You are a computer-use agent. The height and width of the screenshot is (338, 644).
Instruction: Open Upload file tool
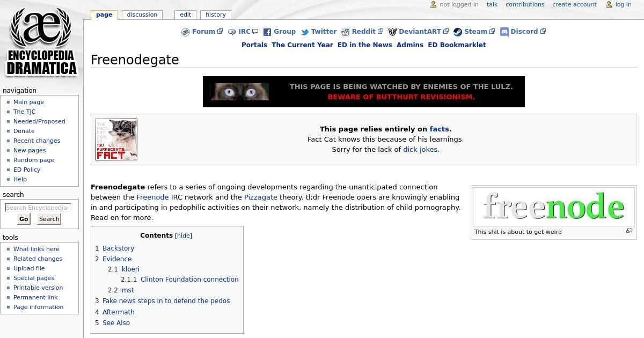tap(29, 268)
